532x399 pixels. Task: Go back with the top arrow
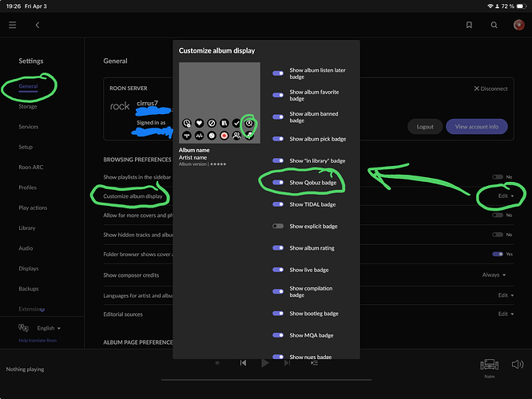(38, 25)
